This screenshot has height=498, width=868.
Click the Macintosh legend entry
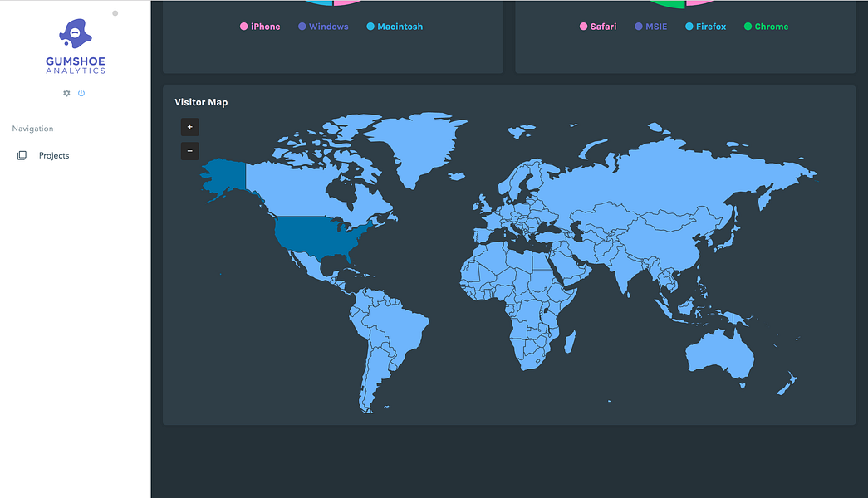(x=395, y=26)
